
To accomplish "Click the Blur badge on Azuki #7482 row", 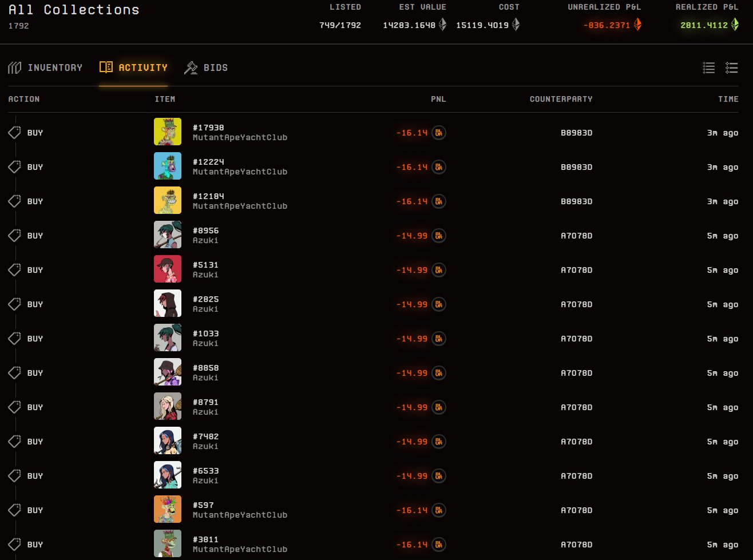I will click(439, 442).
